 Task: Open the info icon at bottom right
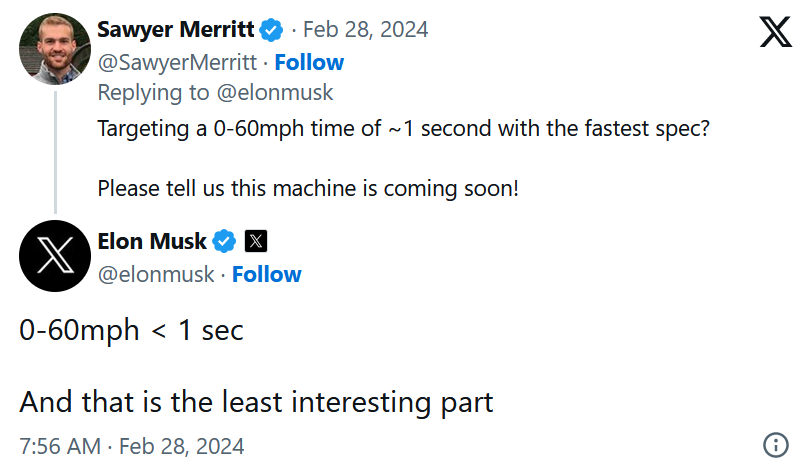pyautogui.click(x=775, y=445)
